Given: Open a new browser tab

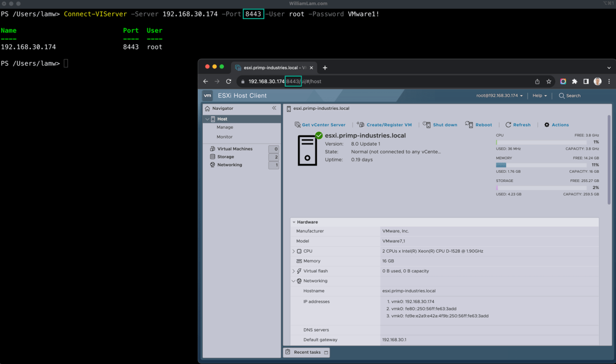Looking at the screenshot, I should click(x=325, y=68).
